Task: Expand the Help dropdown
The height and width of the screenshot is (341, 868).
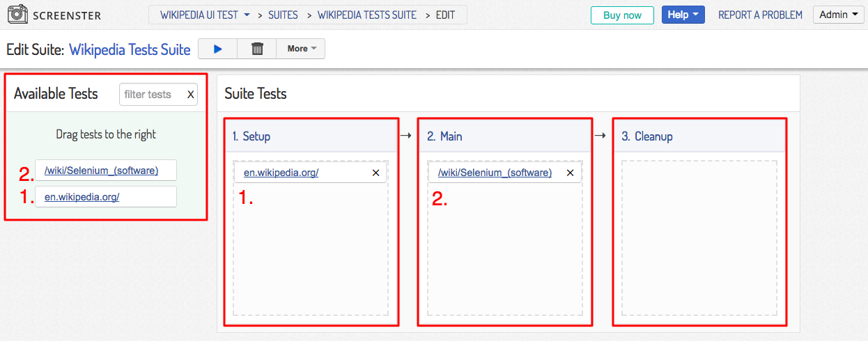Action: pyautogui.click(x=683, y=15)
